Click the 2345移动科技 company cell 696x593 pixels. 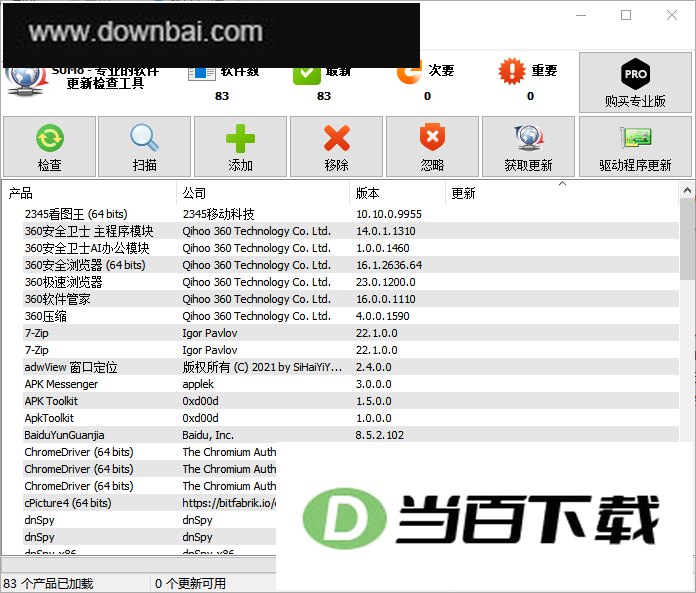(218, 214)
